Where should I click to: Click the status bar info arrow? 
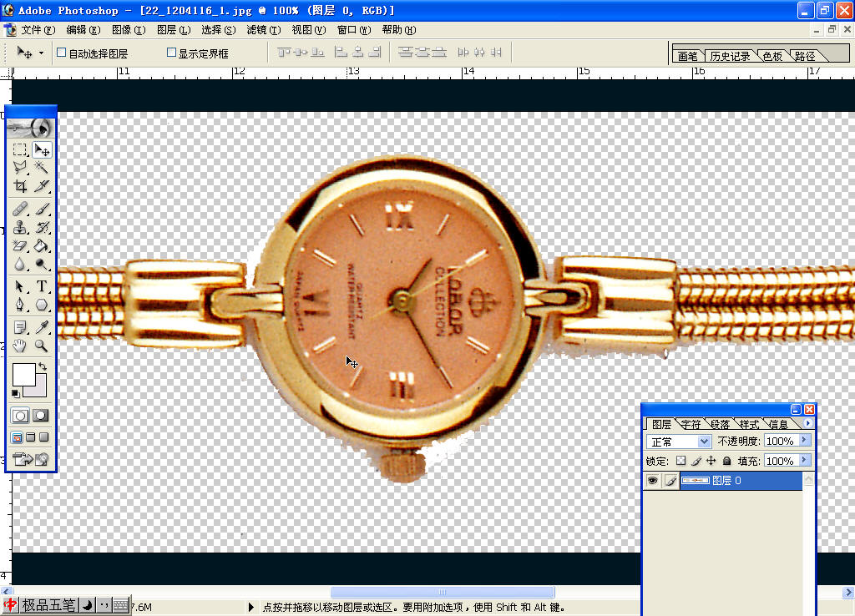click(250, 607)
